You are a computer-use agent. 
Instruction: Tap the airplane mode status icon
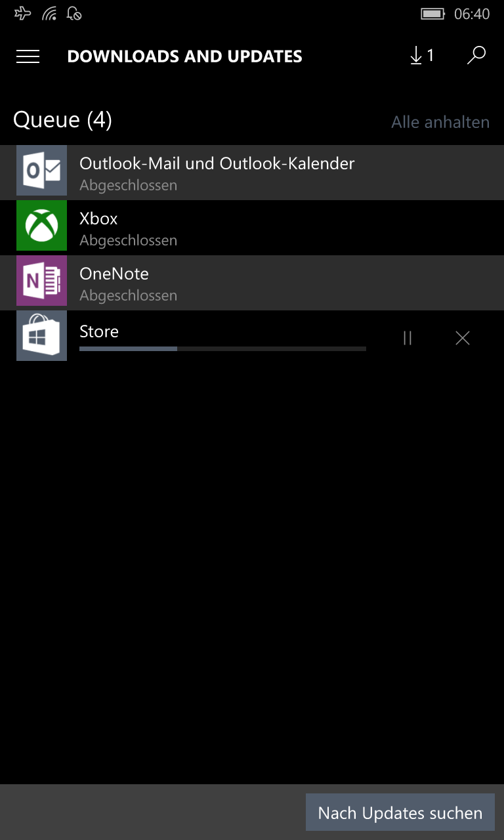coord(22,13)
